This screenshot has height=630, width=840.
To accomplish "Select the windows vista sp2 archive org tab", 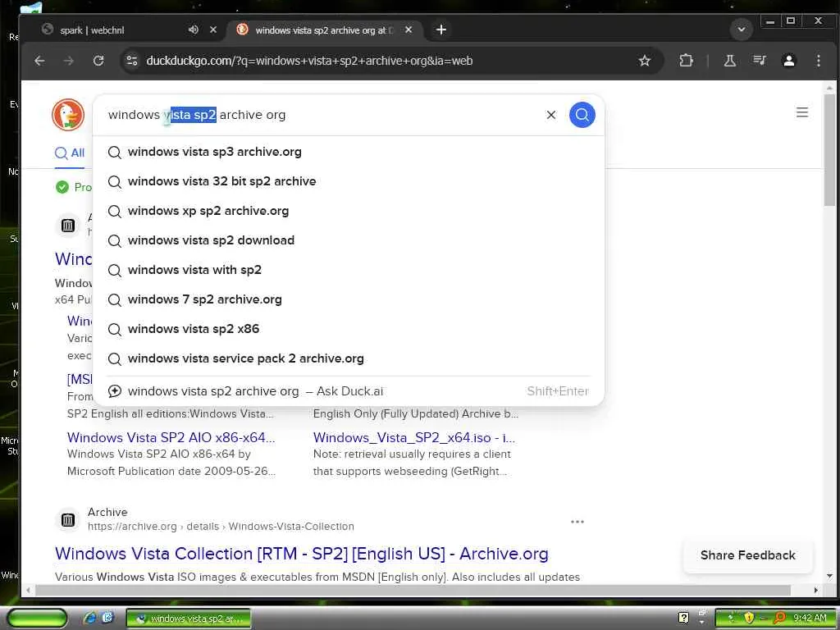I will (x=325, y=30).
